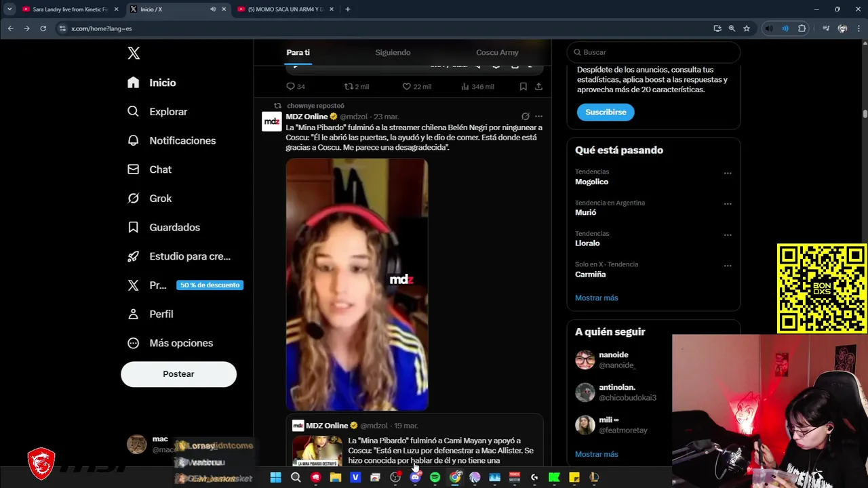868x488 pixels.
Task: Click the Buscar search field
Action: 654,52
